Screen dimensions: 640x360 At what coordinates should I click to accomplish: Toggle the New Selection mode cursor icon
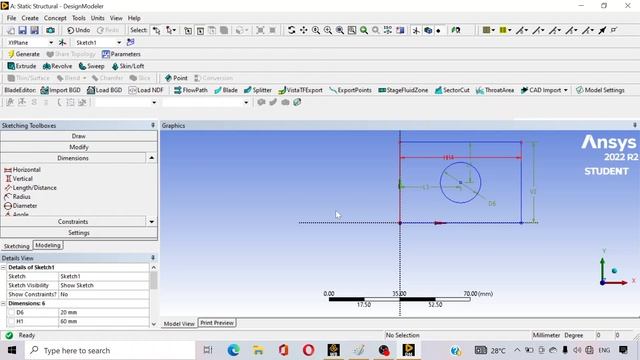[156, 30]
